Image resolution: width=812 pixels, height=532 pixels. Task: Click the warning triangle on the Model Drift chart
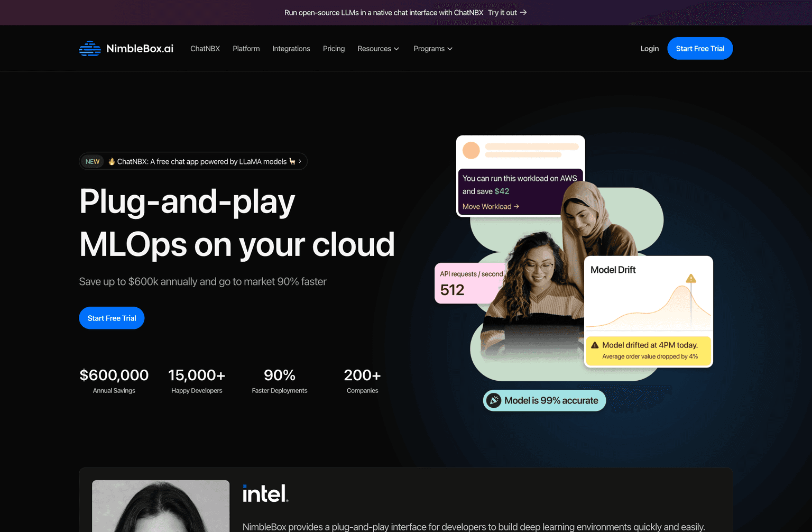point(691,278)
